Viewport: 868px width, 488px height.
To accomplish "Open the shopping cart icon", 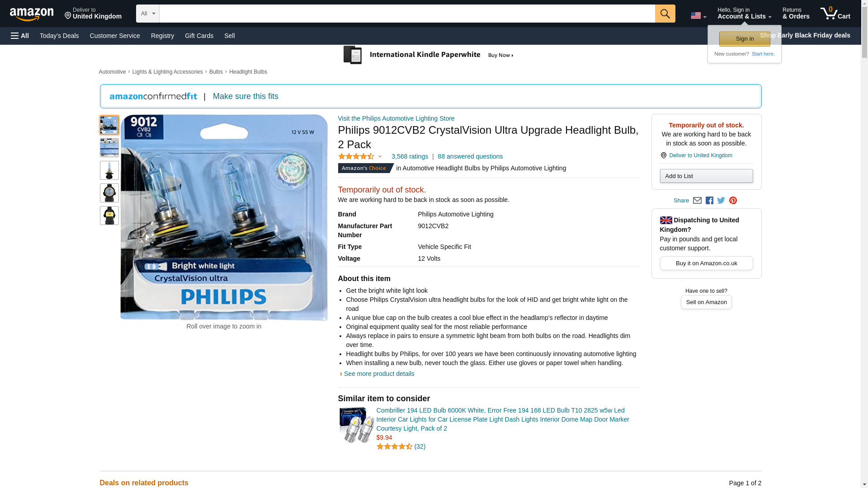I will [x=835, y=13].
